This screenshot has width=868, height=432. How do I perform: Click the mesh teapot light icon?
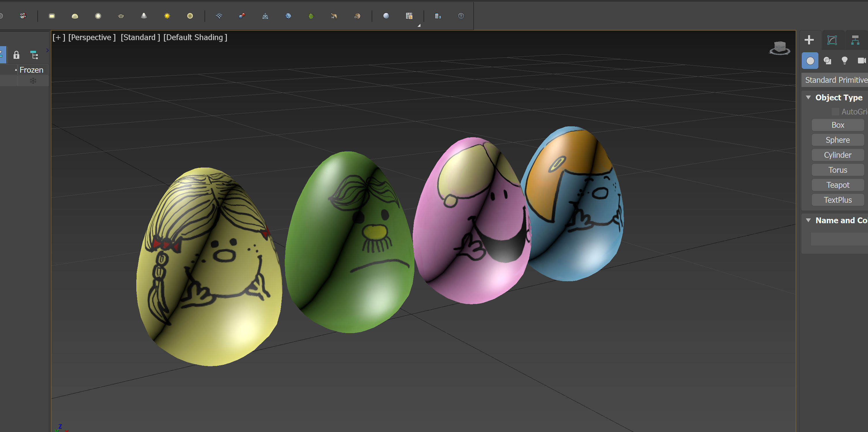[121, 16]
